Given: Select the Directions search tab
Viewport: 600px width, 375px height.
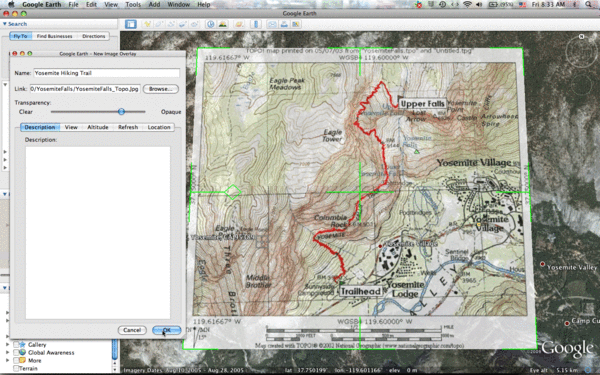Looking at the screenshot, I should [94, 36].
